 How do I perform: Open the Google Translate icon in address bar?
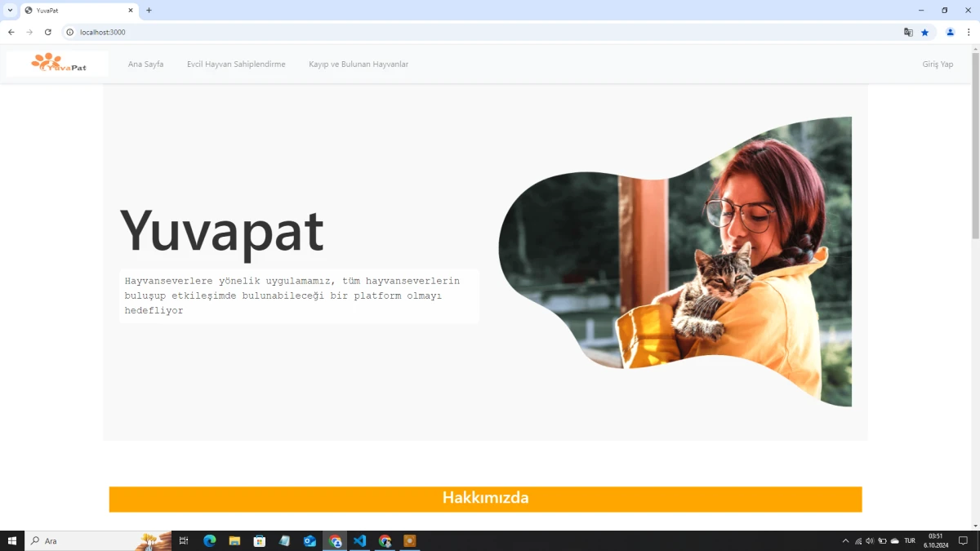pos(908,32)
